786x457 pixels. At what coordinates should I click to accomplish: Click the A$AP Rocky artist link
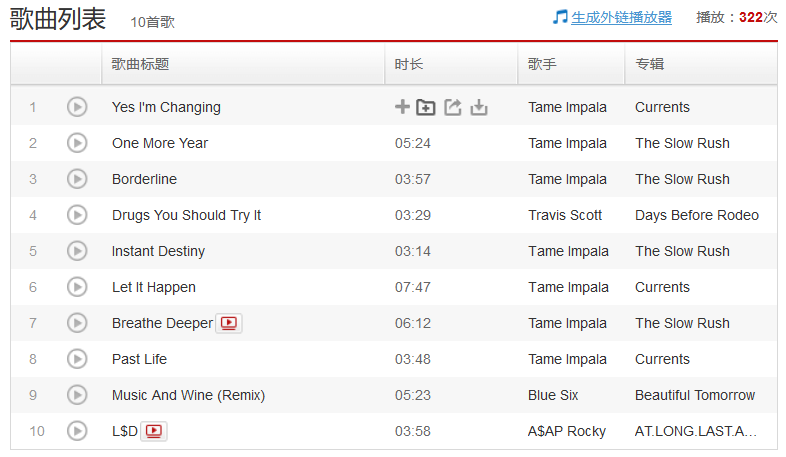point(567,431)
